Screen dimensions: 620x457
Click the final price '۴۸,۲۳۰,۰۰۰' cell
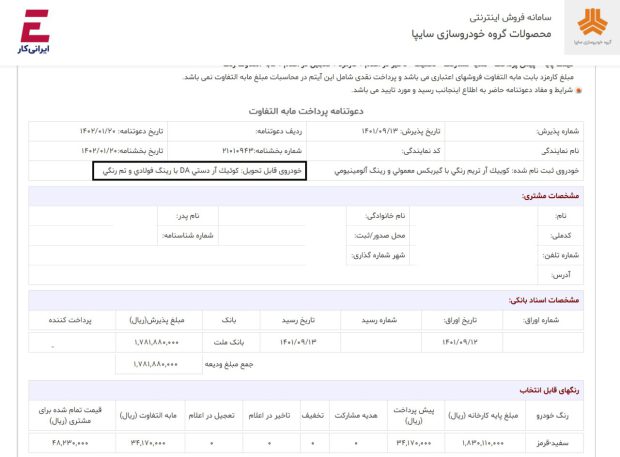coord(70,443)
